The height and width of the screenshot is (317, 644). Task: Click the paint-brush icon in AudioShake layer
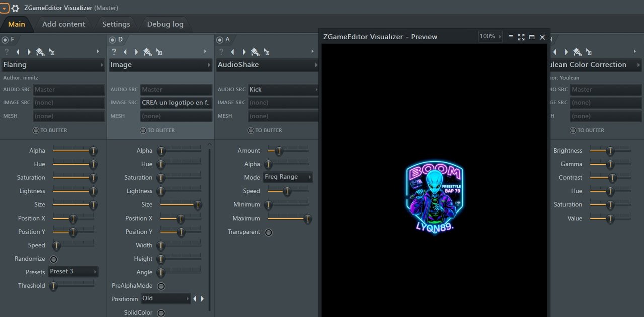pos(255,52)
